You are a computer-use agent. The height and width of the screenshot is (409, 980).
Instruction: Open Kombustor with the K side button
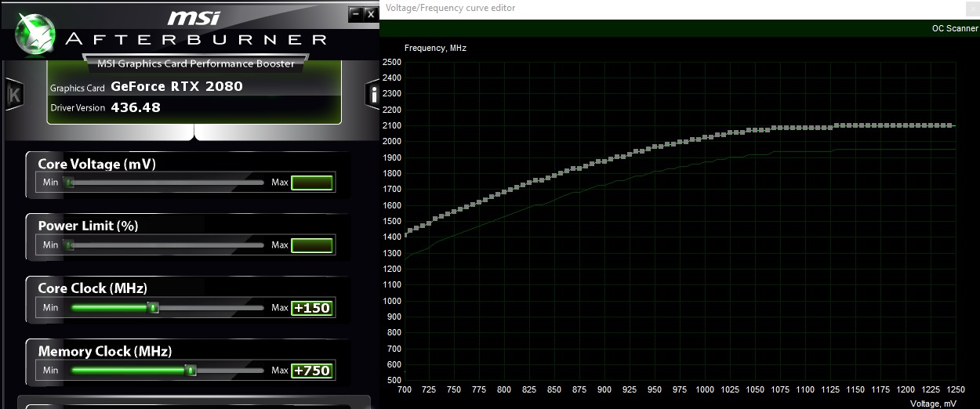pyautogui.click(x=13, y=94)
